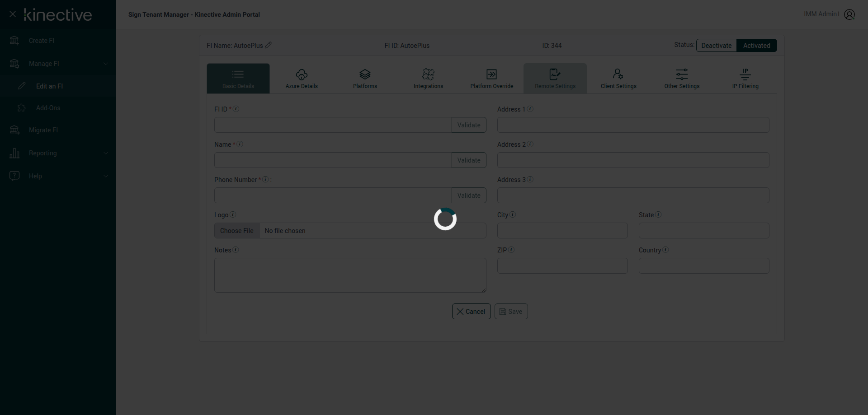The image size is (868, 415).
Task: Click the Help question mark icon
Action: click(x=14, y=176)
